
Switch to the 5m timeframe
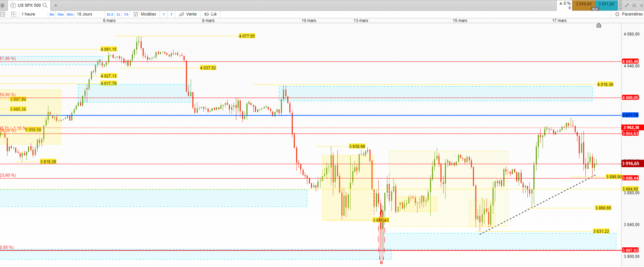click(x=52, y=14)
